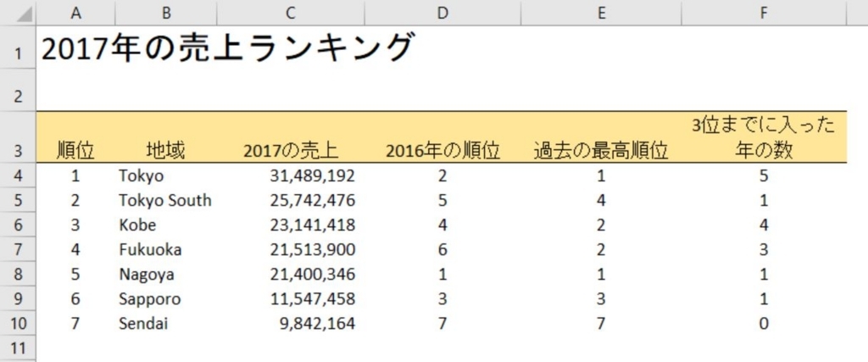Click the 過去の最高順位 header cell
The height and width of the screenshot is (362, 868).
601,151
